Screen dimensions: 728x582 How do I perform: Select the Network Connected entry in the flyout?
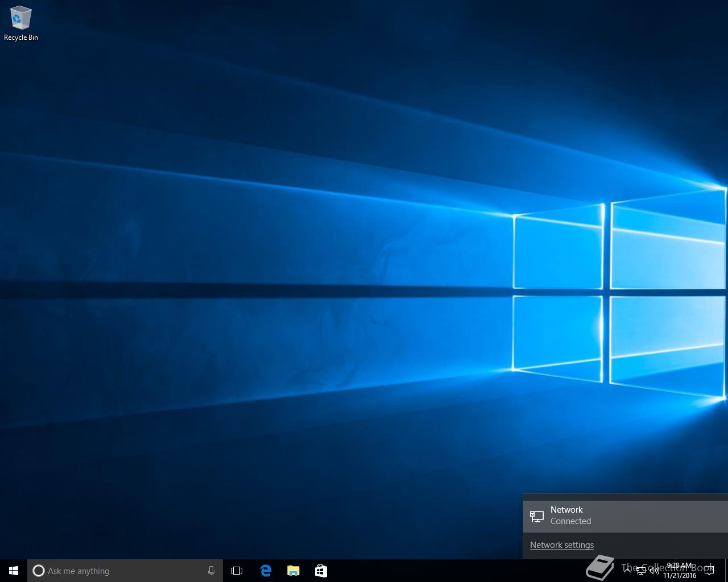coord(626,516)
